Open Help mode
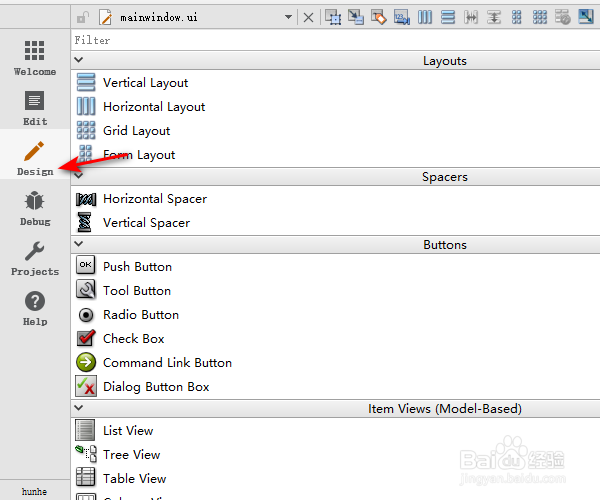Viewport: 600px width, 500px height. 35,308
